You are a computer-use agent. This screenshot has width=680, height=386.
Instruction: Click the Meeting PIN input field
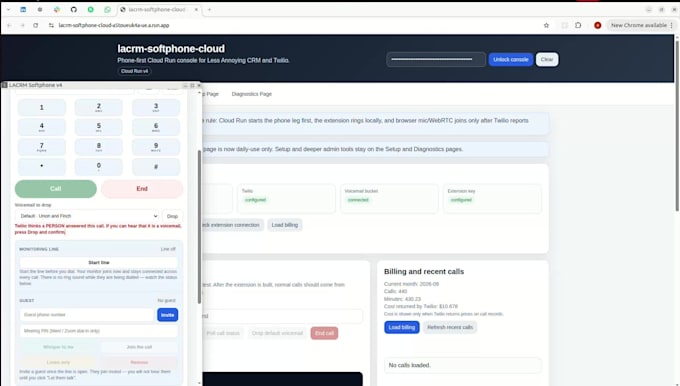(98, 331)
